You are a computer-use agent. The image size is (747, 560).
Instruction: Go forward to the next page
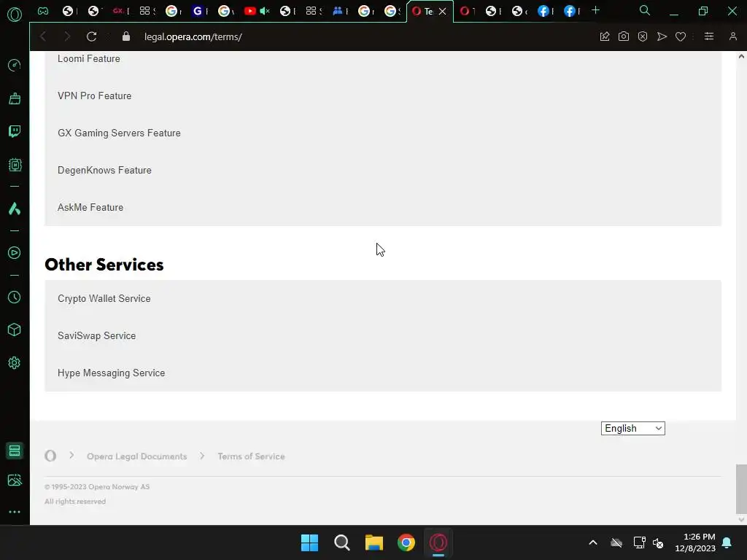click(x=67, y=36)
